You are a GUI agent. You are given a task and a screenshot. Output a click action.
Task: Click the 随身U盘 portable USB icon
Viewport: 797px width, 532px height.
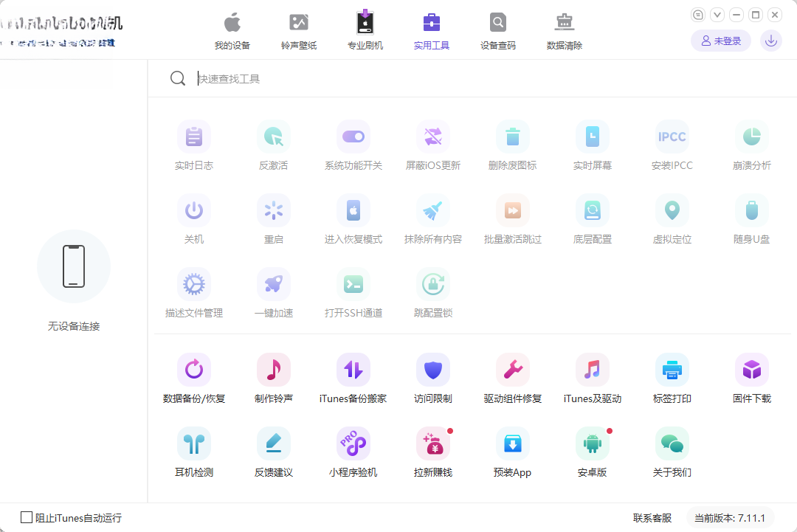pos(752,210)
